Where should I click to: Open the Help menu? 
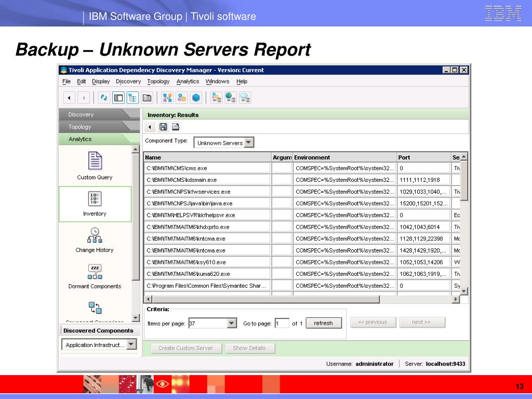pos(242,82)
